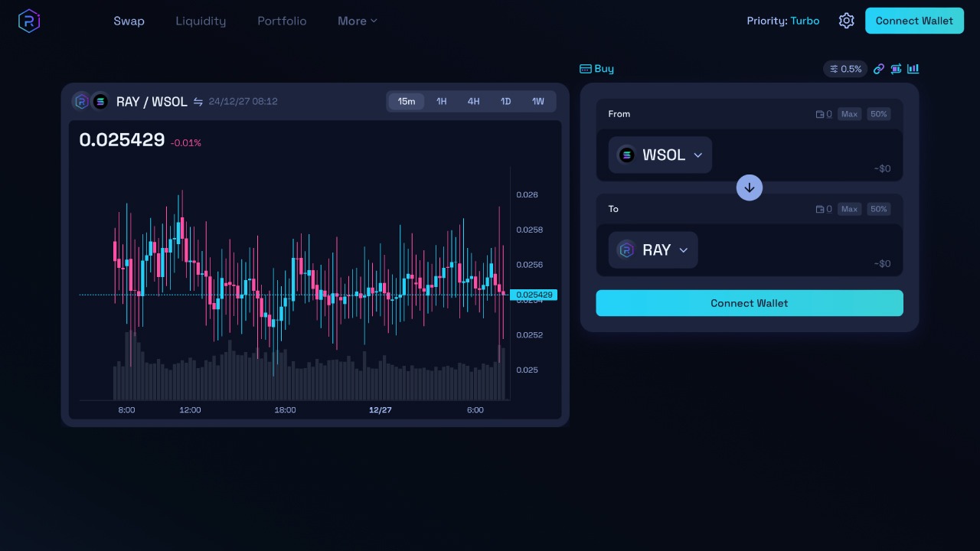This screenshot has height=551, width=980.
Task: Open the Portfolio page
Action: click(282, 21)
